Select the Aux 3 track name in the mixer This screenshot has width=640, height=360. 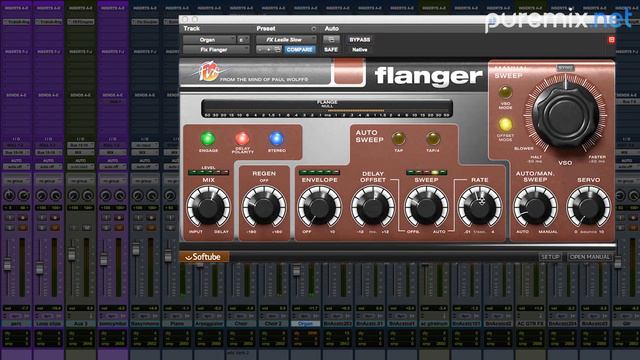pyautogui.click(x=80, y=323)
